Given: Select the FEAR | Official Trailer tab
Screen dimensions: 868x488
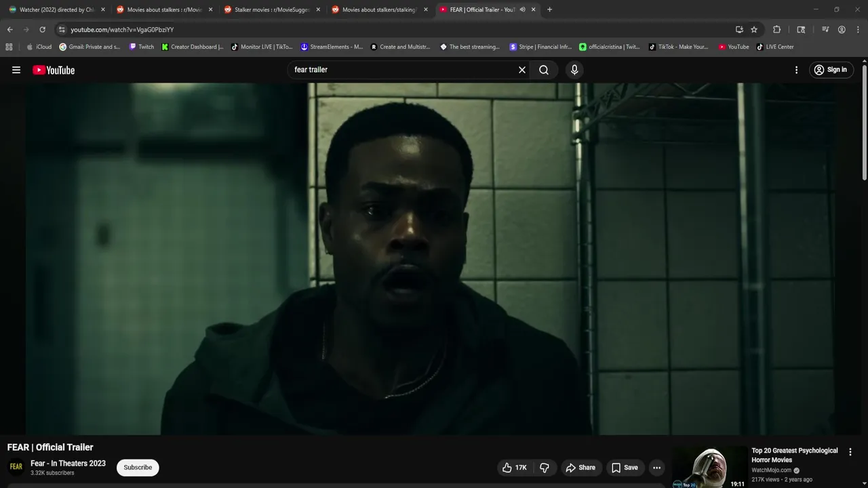Looking at the screenshot, I should click(x=481, y=9).
